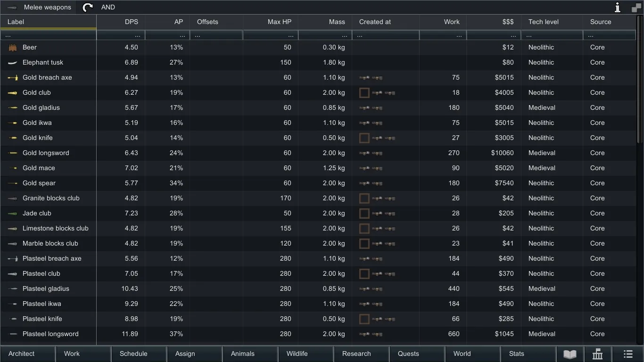Open the main menu list icon
Image resolution: width=644 pixels, height=362 pixels.
click(628, 354)
